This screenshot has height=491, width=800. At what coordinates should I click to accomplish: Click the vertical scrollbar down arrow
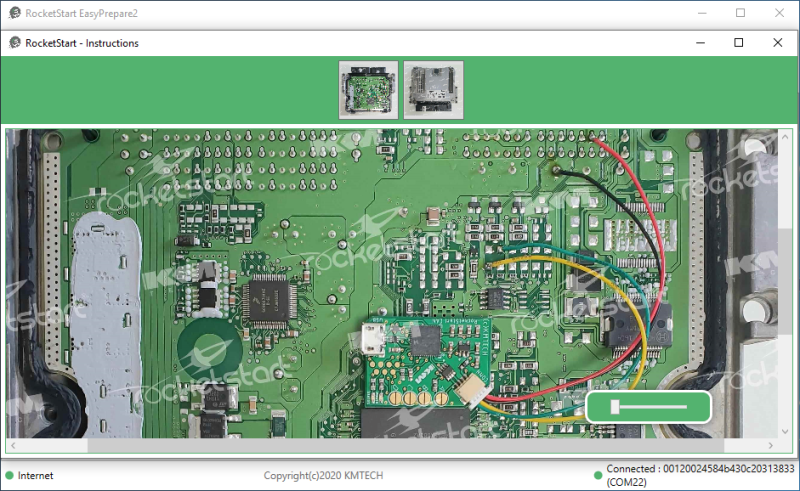pyautogui.click(x=787, y=431)
